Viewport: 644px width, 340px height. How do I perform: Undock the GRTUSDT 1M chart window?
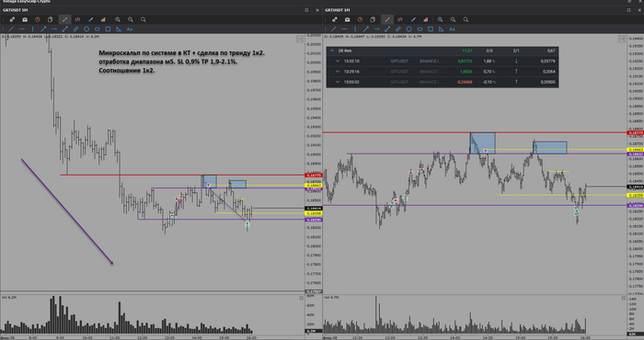click(x=628, y=10)
